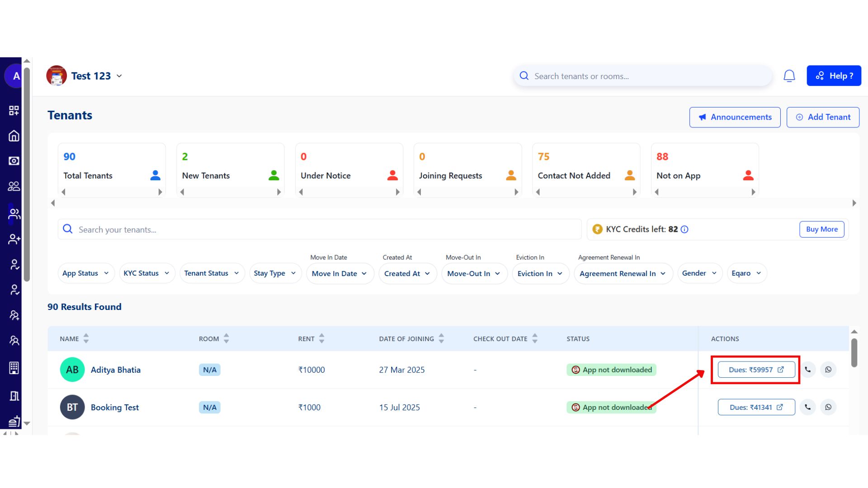
Task: Select the Not on App card
Action: tap(704, 167)
